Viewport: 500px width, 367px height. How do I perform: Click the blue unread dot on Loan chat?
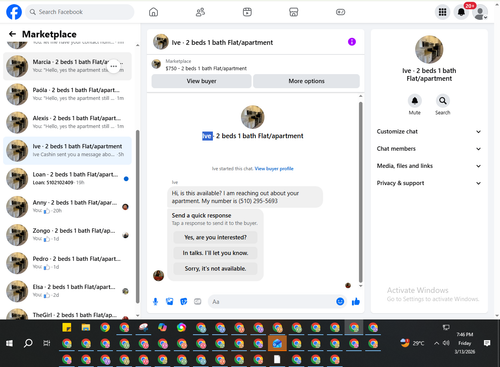point(126,179)
